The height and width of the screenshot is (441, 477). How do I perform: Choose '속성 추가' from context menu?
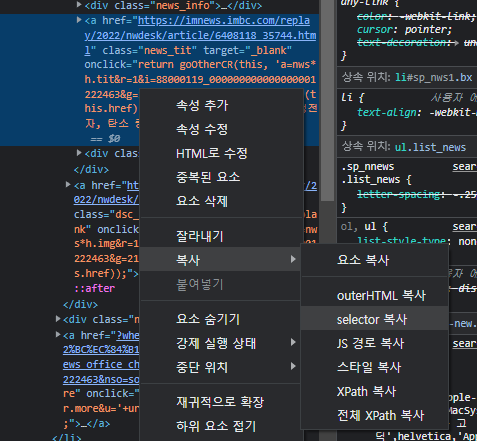click(x=221, y=105)
